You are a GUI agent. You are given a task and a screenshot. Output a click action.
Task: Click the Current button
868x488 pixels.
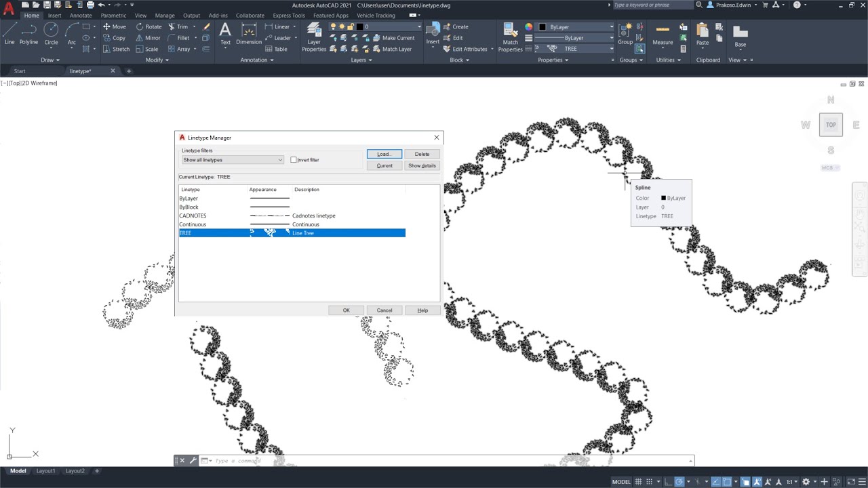384,165
